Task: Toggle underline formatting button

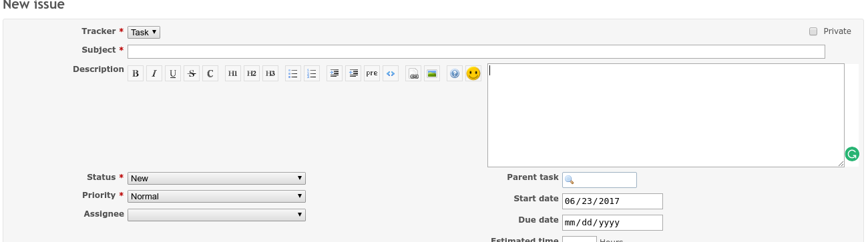Action: [173, 74]
